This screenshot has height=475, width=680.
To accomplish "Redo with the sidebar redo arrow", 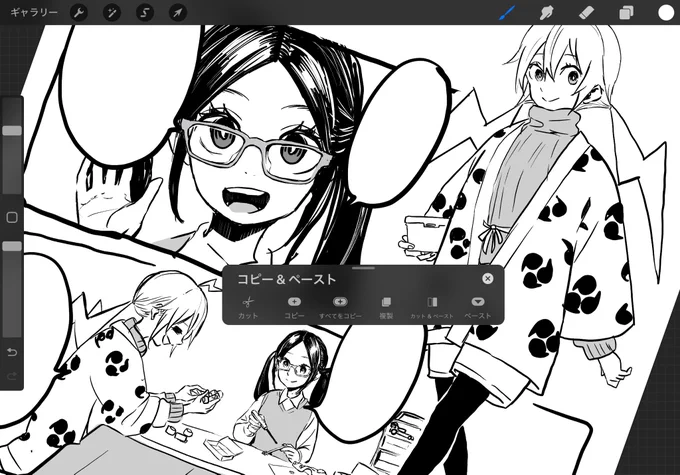I will [12, 376].
